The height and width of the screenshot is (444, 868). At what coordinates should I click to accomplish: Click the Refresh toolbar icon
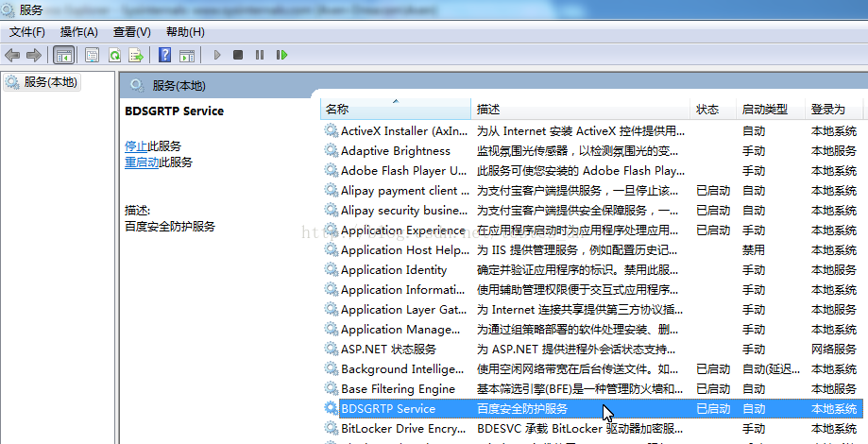click(114, 55)
